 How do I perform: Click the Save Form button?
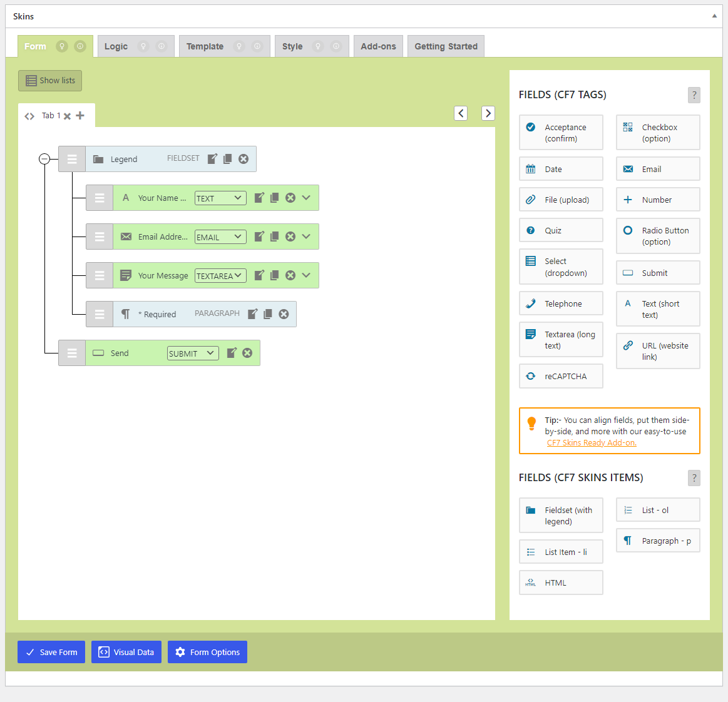[51, 652]
